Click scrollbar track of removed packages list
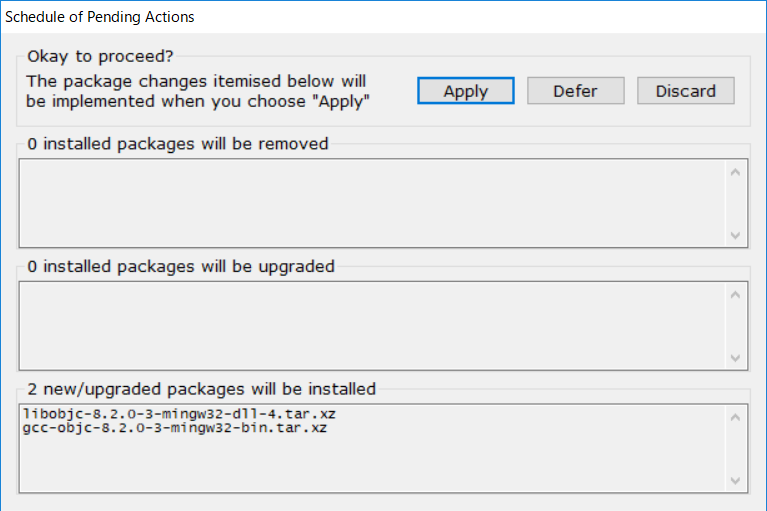Viewport: 767px width, 511px height. coord(736,203)
